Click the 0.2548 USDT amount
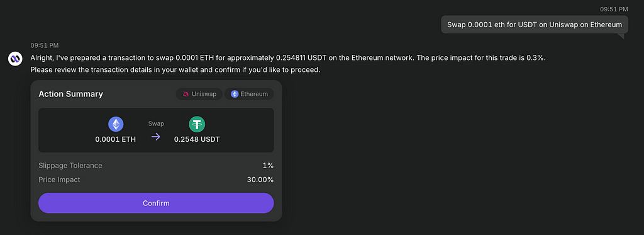This screenshot has width=644, height=235. [x=197, y=139]
